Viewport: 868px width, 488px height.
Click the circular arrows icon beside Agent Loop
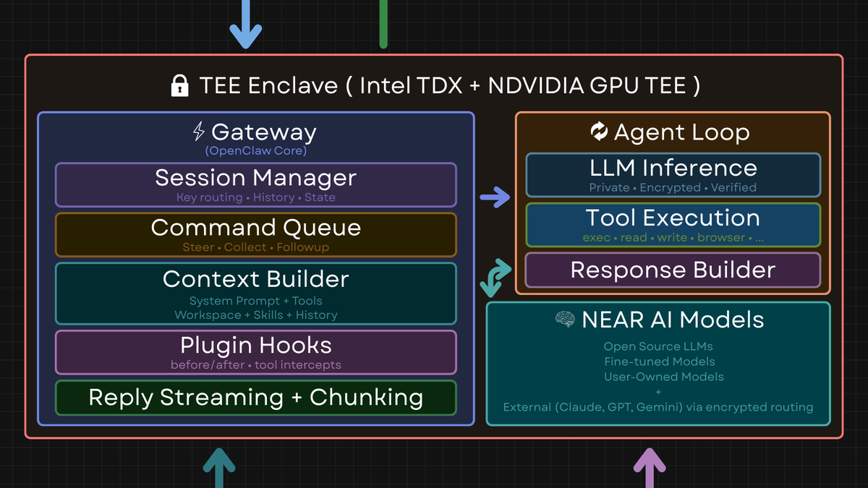point(598,132)
